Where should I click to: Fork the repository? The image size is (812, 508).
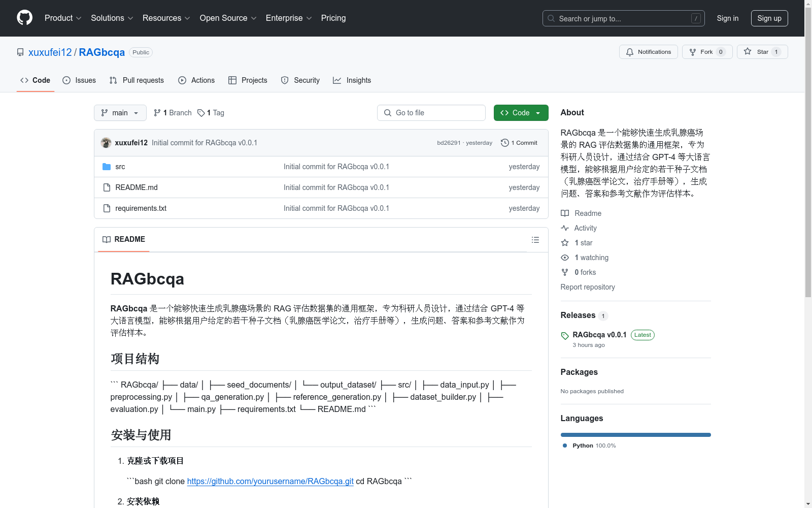(x=707, y=52)
